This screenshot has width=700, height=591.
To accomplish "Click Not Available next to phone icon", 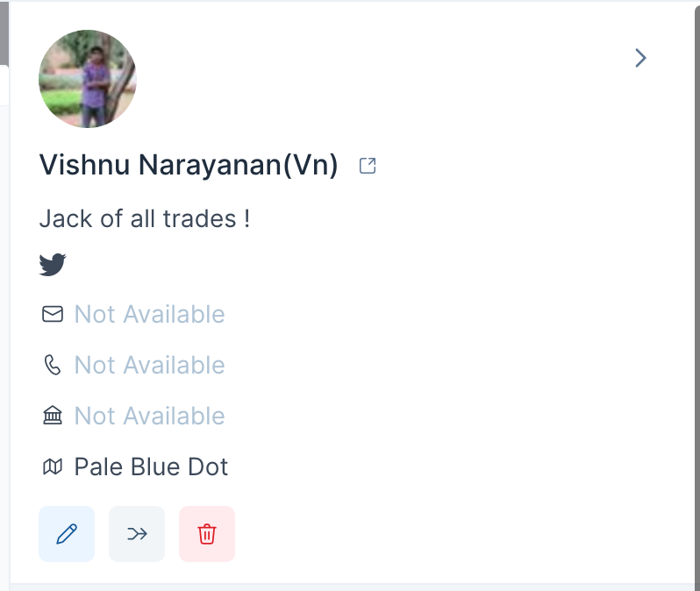I will pos(149,365).
